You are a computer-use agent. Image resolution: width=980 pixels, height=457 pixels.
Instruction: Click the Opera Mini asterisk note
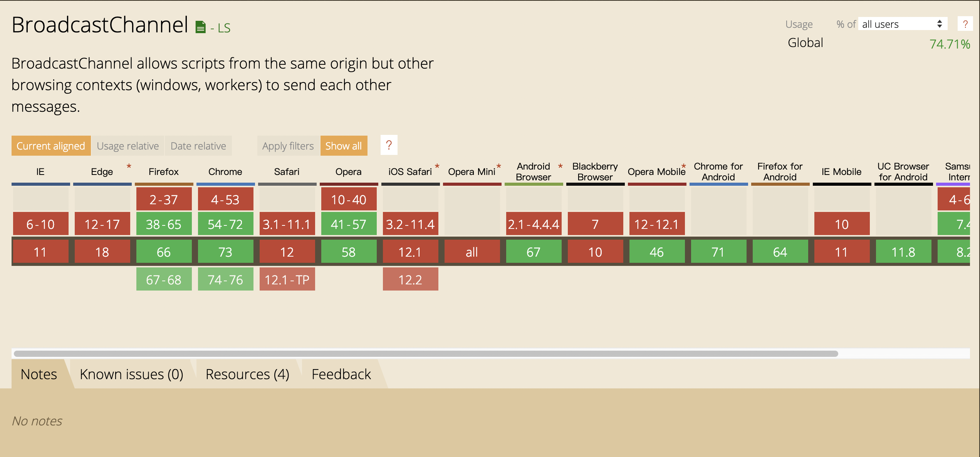[499, 166]
